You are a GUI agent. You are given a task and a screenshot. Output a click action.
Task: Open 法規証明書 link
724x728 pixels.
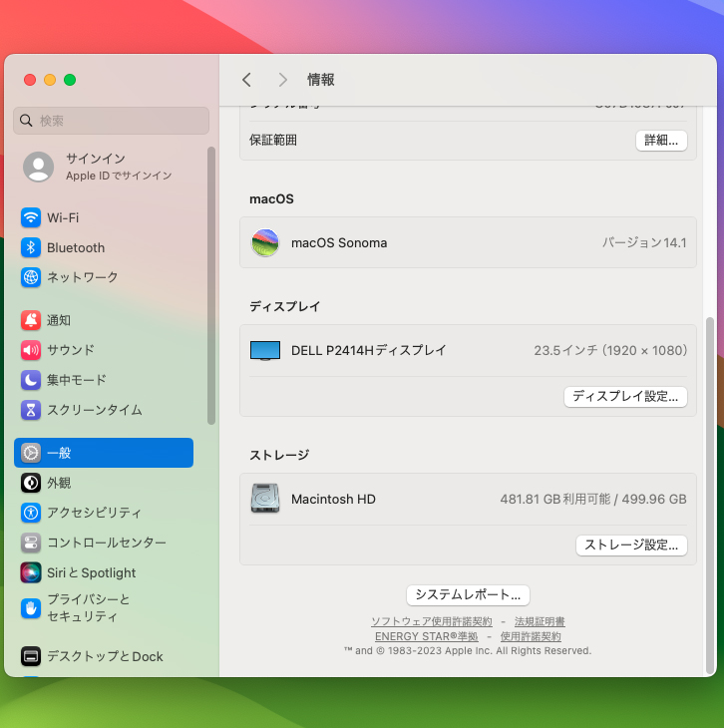[x=540, y=621]
